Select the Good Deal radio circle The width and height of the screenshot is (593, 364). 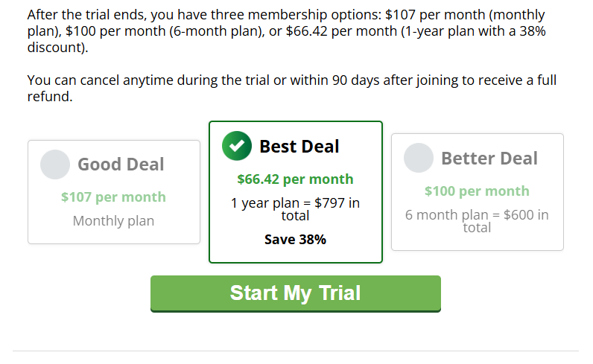[55, 165]
